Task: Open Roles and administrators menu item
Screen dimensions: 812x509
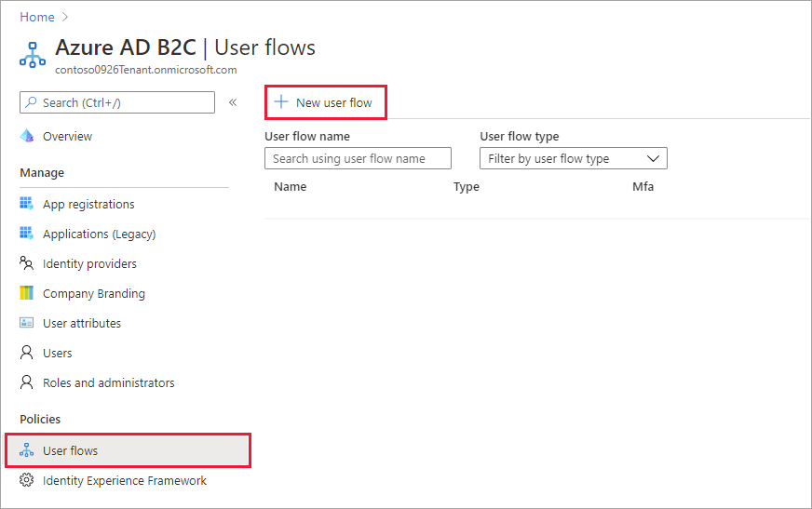Action: pos(108,382)
